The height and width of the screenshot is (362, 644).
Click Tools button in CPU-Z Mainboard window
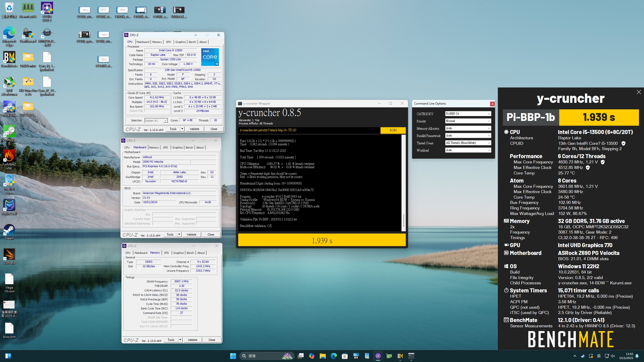point(170,235)
